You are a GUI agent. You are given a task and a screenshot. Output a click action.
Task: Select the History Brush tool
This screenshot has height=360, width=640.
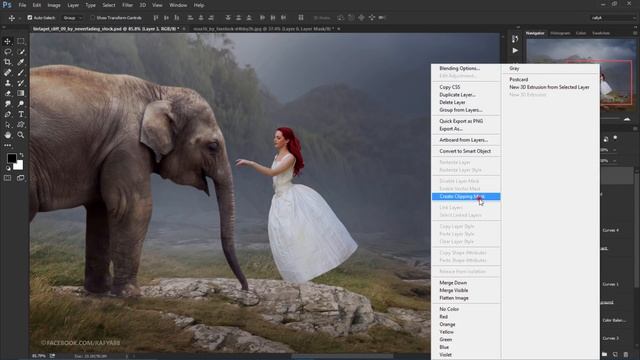pyautogui.click(x=20, y=83)
